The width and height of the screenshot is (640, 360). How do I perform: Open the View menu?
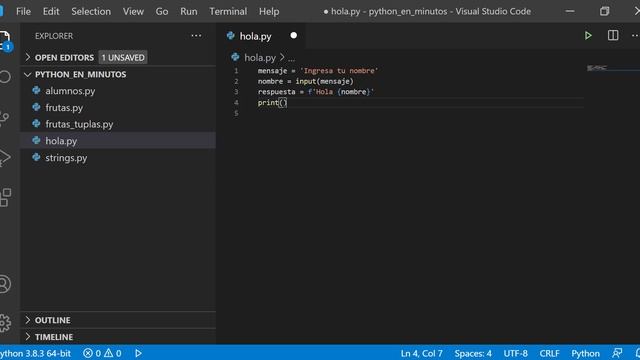pos(133,11)
